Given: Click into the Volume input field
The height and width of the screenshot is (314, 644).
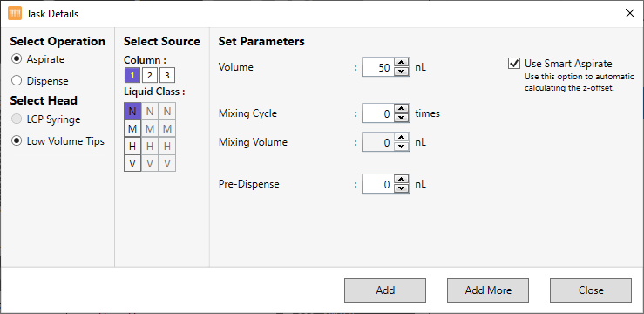Looking at the screenshot, I should pos(378,67).
